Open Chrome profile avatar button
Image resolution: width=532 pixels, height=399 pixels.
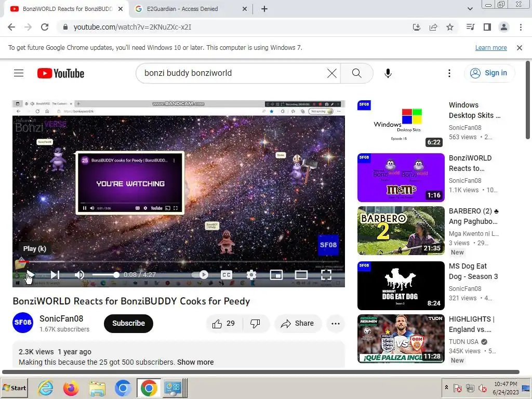[504, 27]
